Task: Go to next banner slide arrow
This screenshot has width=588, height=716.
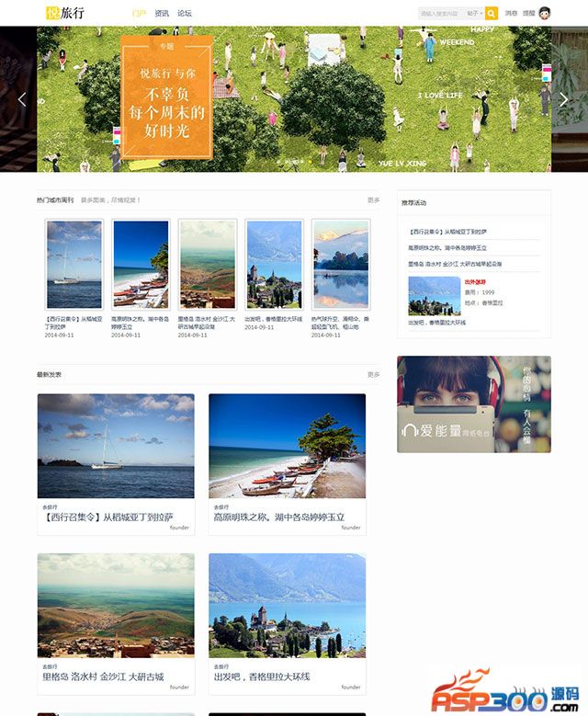Action: tap(564, 99)
